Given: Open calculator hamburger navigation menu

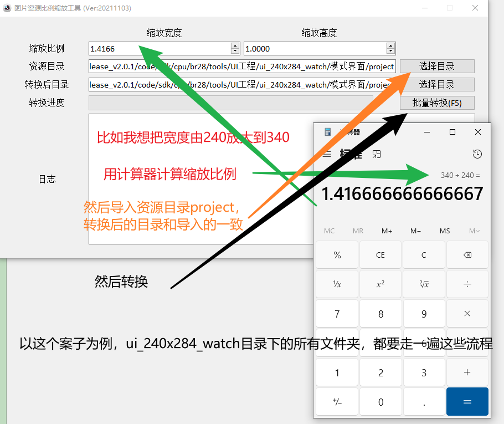Looking at the screenshot, I should (327, 155).
